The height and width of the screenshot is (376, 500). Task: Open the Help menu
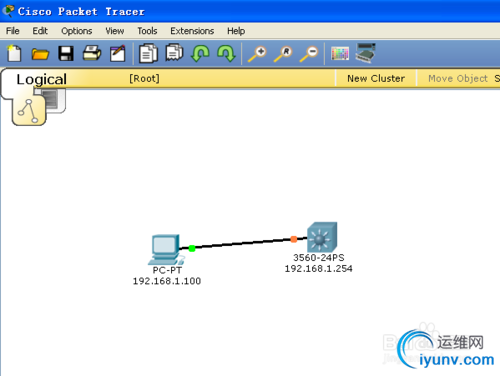236,31
